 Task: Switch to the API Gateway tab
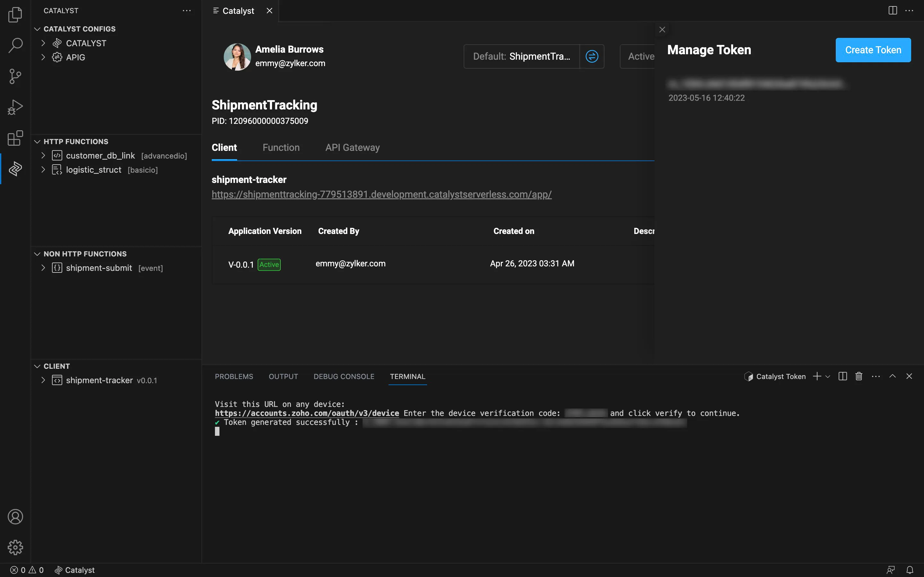353,148
